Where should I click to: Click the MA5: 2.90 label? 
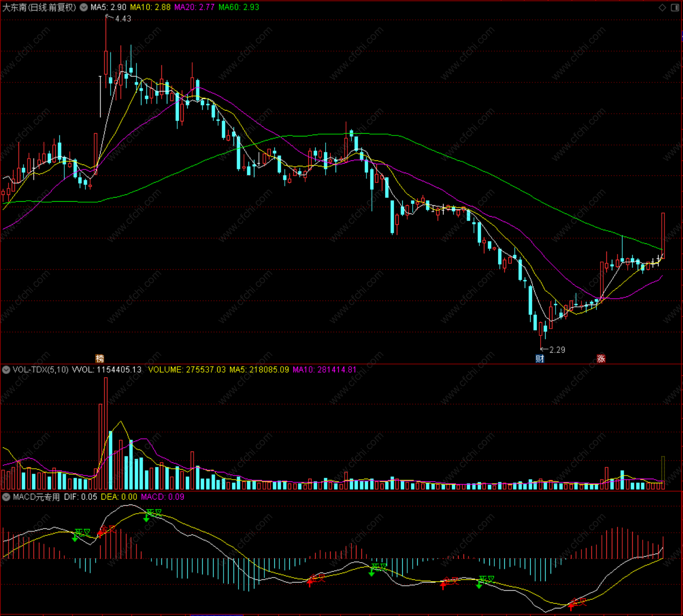[108, 7]
